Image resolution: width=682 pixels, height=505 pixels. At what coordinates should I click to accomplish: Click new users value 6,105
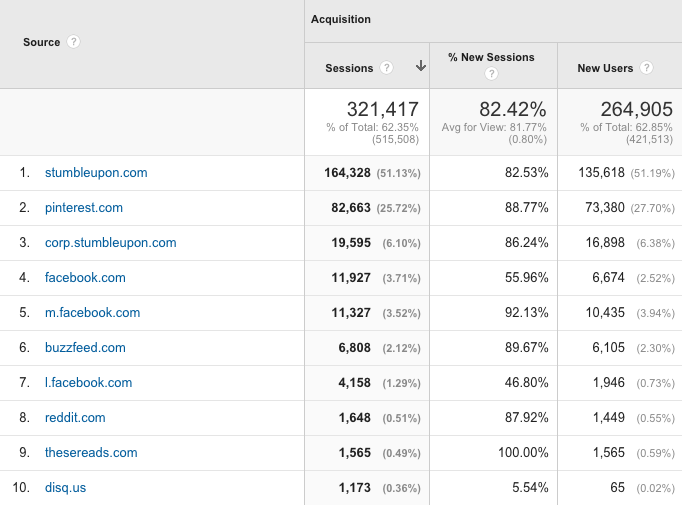tap(608, 348)
